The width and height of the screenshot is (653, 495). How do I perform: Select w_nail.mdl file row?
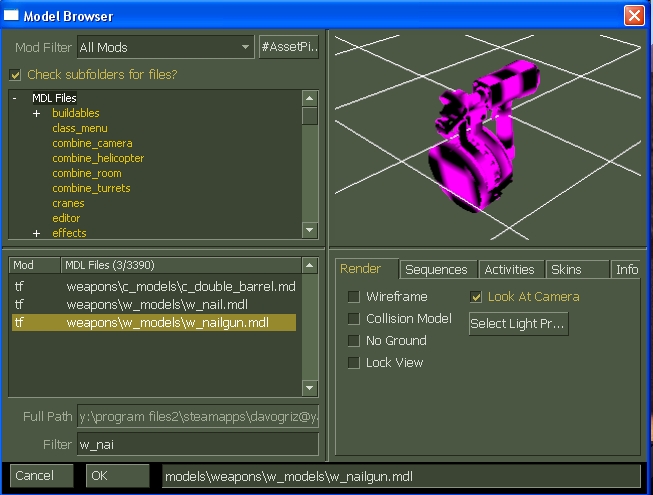pyautogui.click(x=154, y=305)
